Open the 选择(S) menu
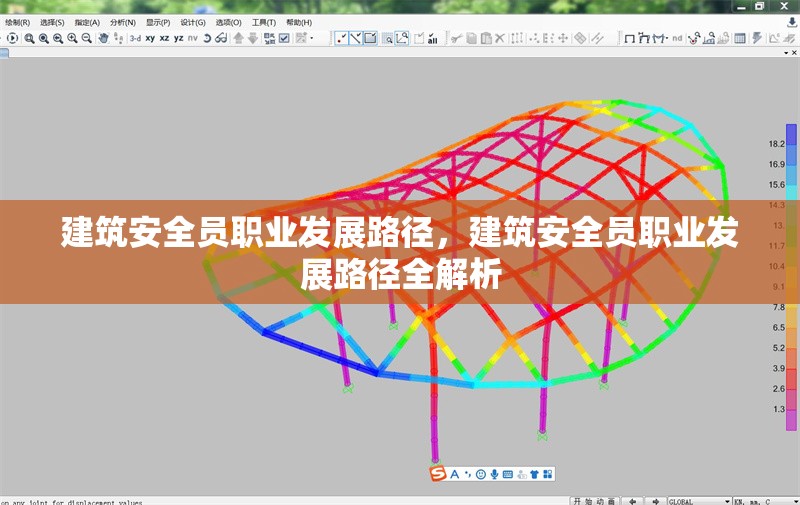 (x=52, y=22)
